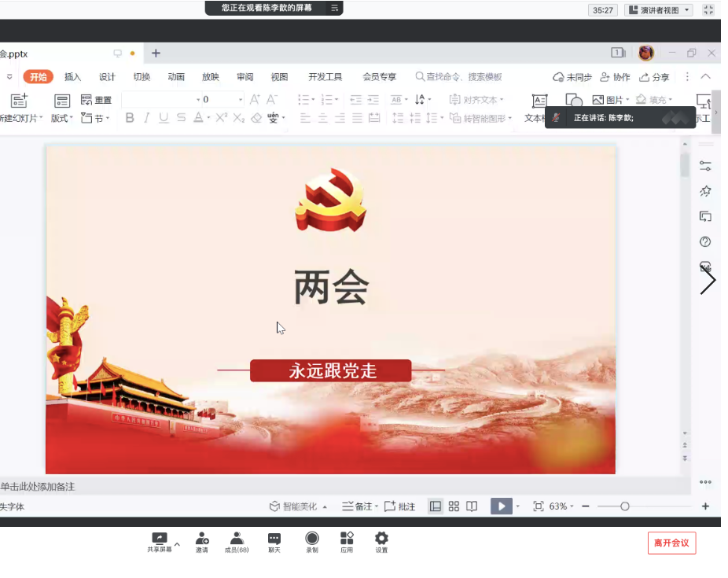Switch to 放映 ribbon tab
The height and width of the screenshot is (578, 728).
coord(211,76)
